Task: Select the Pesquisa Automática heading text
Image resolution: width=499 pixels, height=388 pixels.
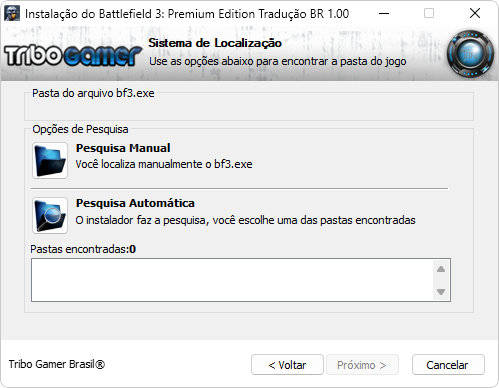Action: 135,203
